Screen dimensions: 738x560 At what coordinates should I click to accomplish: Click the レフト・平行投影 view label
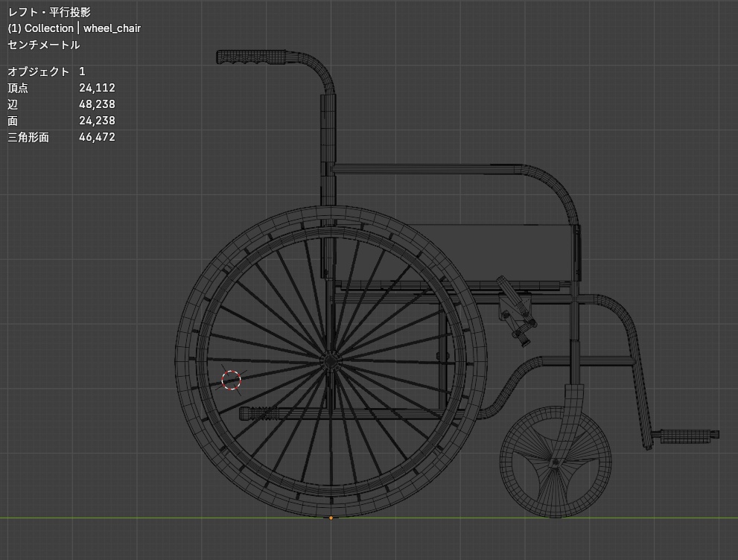[x=49, y=12]
